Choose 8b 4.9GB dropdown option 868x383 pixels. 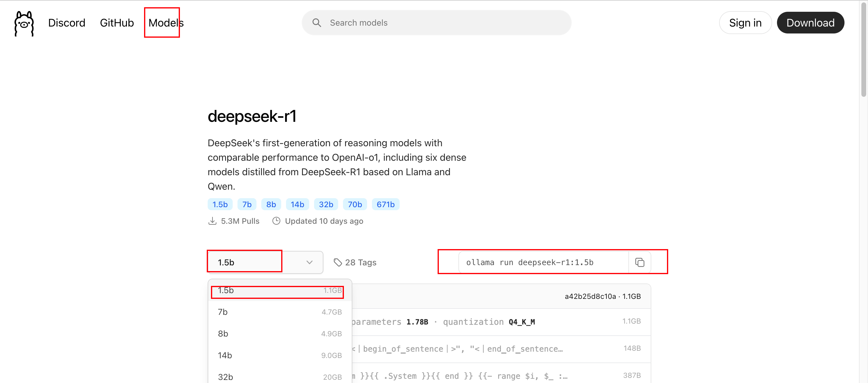click(x=280, y=334)
